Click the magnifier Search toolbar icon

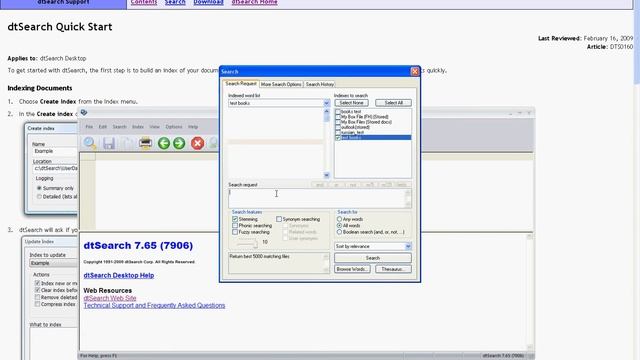point(89,143)
